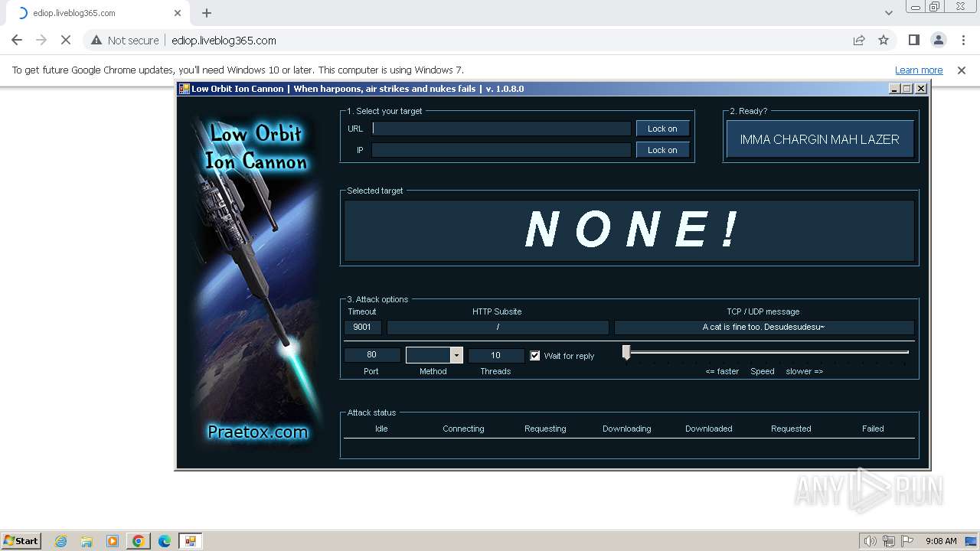Image resolution: width=980 pixels, height=551 pixels.
Task: Bookmark this page with the star icon
Action: click(884, 40)
